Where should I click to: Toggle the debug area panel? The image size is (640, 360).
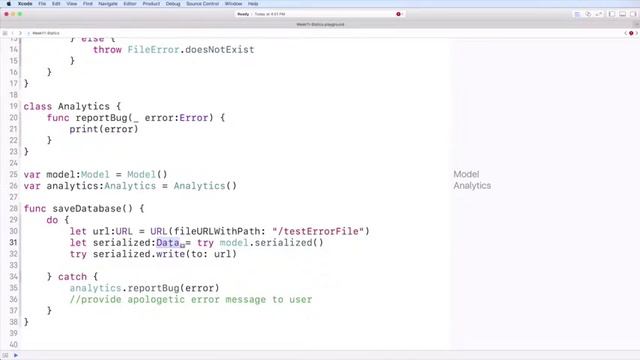pyautogui.click(x=622, y=14)
